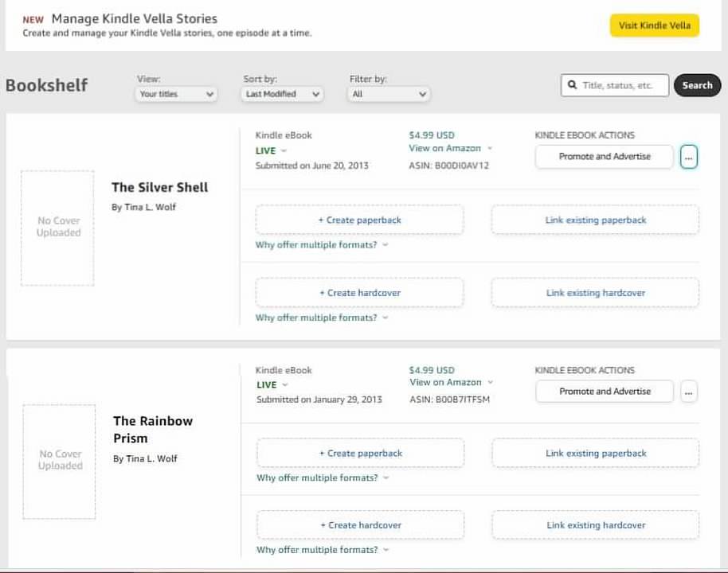Create paperback for The Rainbow Prism
728x573 pixels.
tap(360, 454)
